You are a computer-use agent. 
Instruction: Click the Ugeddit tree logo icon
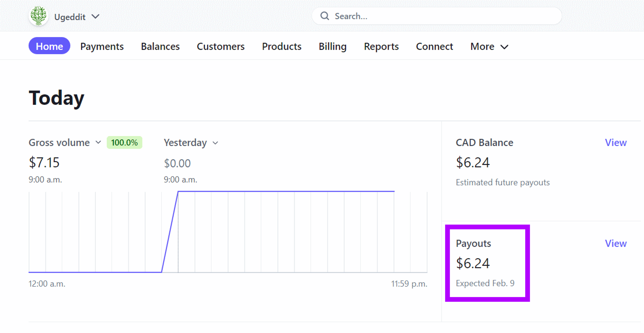38,16
